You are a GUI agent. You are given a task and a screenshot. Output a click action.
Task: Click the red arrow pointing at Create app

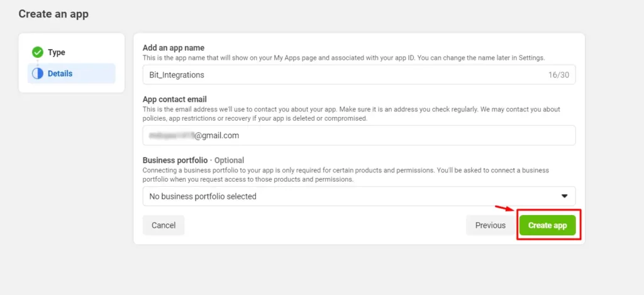(x=504, y=209)
